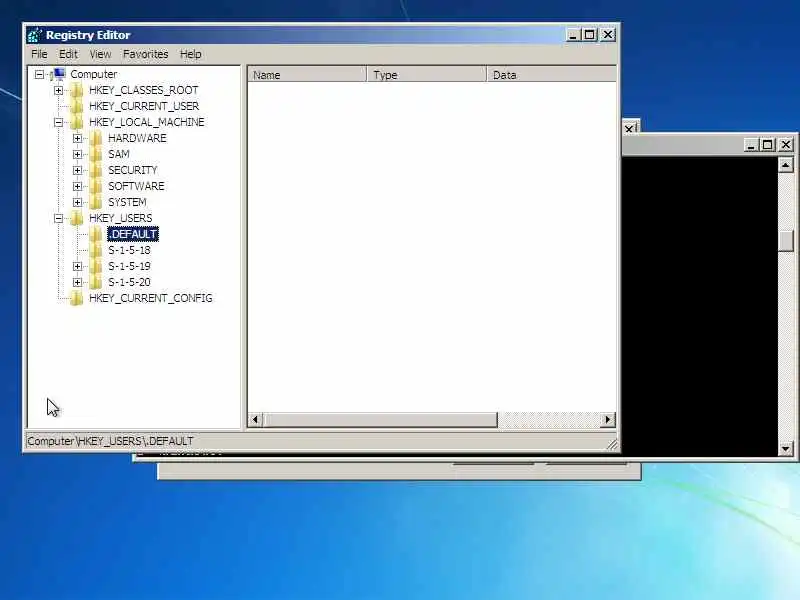Expand the S-1-5-20 key
The height and width of the screenshot is (600, 800).
coord(77,282)
